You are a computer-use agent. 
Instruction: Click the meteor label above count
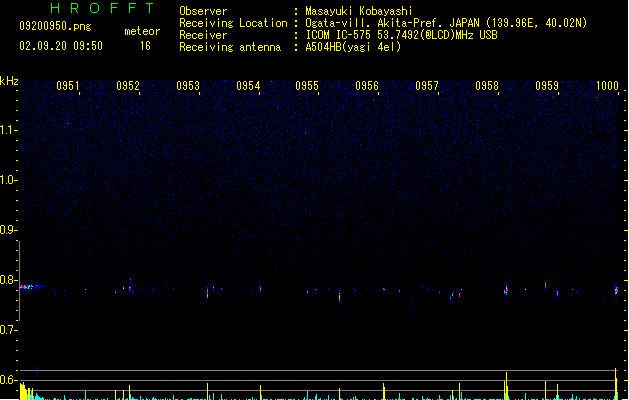pyautogui.click(x=142, y=31)
